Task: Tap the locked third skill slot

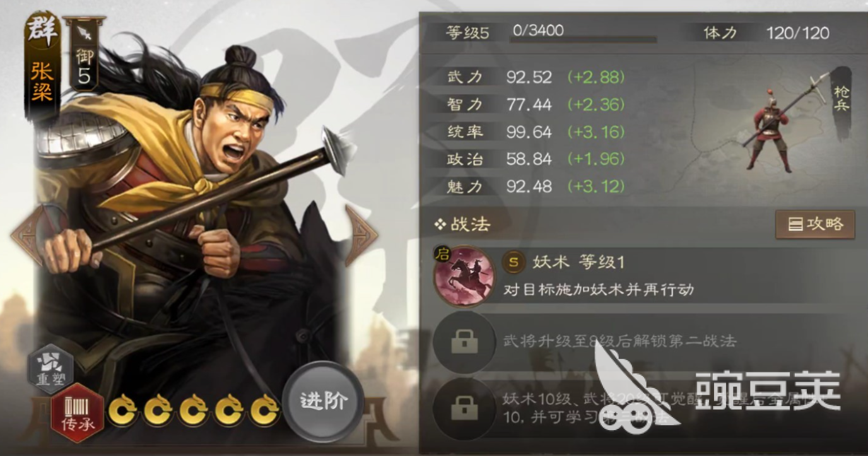Action: coord(465,409)
